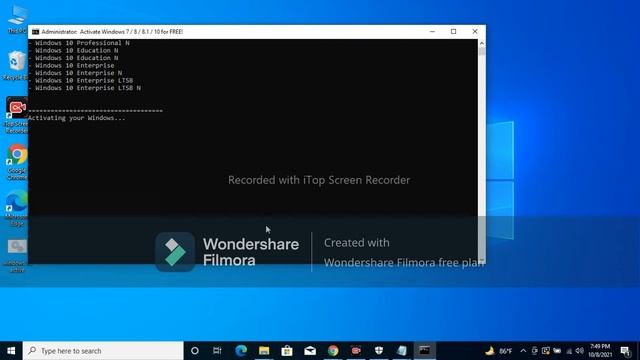Open the volume control tray icon
This screenshot has width=640, height=360.
(x=580, y=351)
